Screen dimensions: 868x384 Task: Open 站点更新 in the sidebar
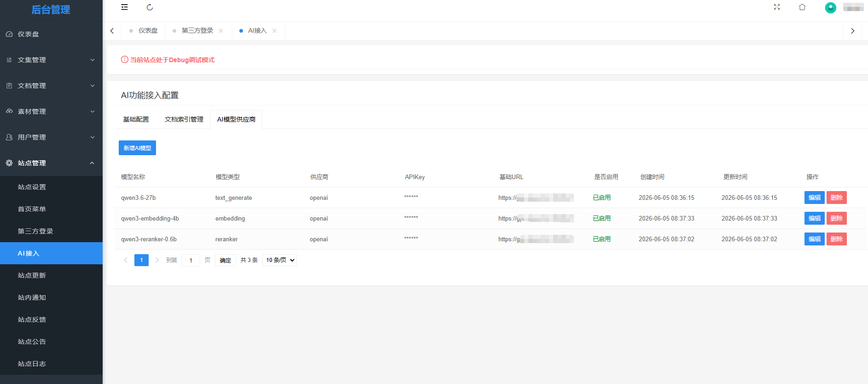point(51,275)
